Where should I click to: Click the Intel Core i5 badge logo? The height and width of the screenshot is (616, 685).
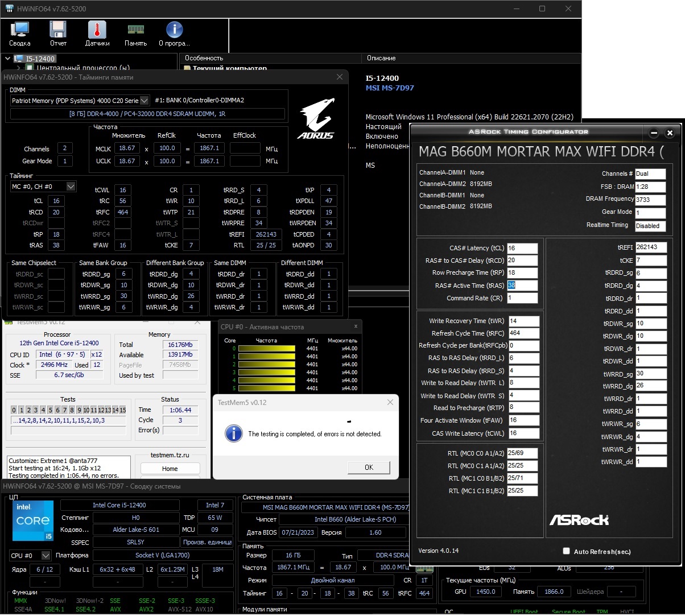pyautogui.click(x=33, y=520)
